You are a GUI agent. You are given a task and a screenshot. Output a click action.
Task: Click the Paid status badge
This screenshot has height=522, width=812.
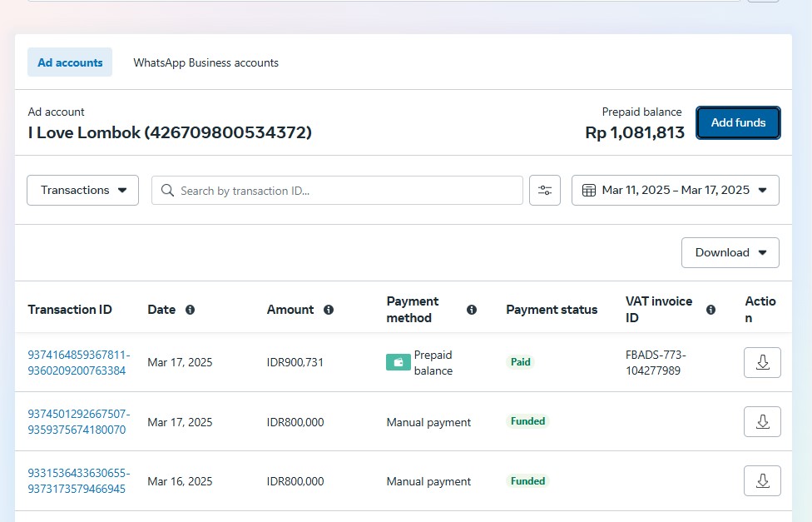tap(521, 362)
